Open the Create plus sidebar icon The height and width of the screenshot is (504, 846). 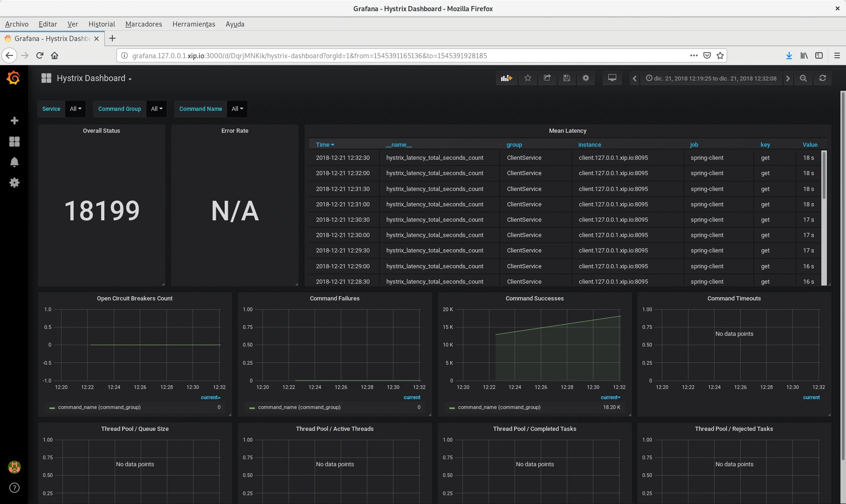[x=14, y=121]
